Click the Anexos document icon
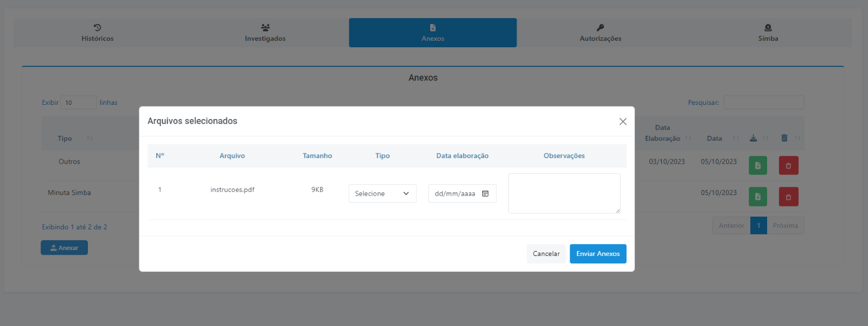This screenshot has height=326, width=868. (433, 27)
